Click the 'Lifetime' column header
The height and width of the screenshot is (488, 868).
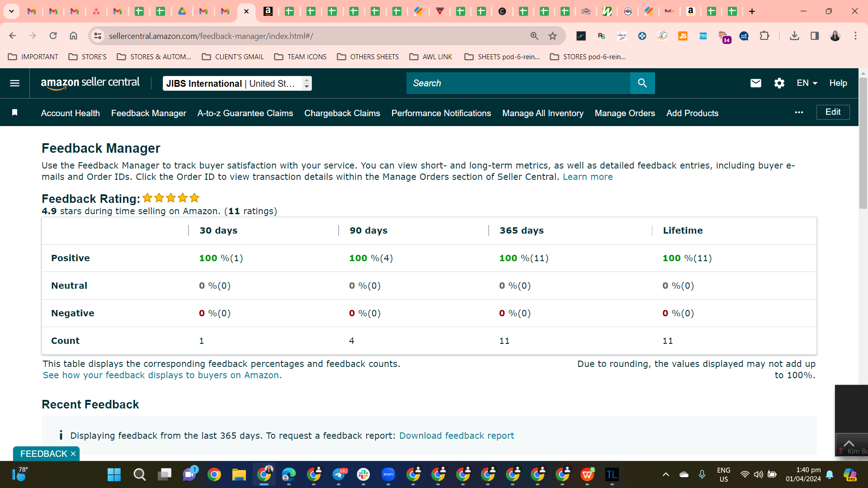tap(683, 230)
